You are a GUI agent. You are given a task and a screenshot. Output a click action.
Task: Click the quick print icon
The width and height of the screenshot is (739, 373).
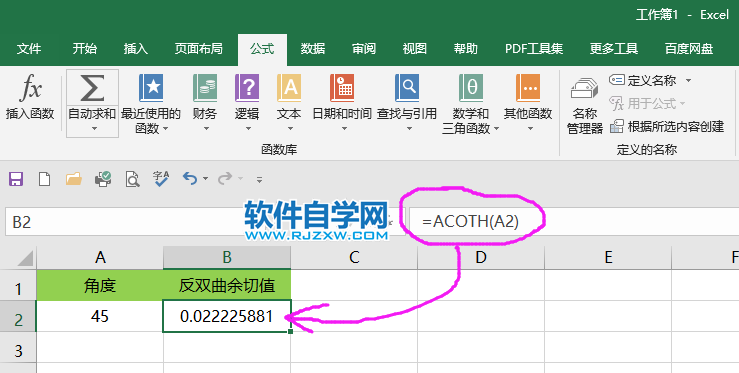[x=103, y=179]
